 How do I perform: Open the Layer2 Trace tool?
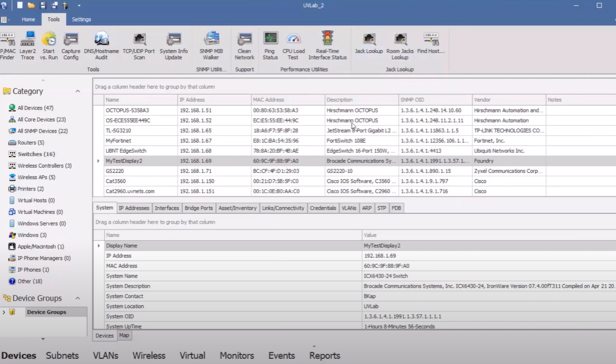click(27, 46)
